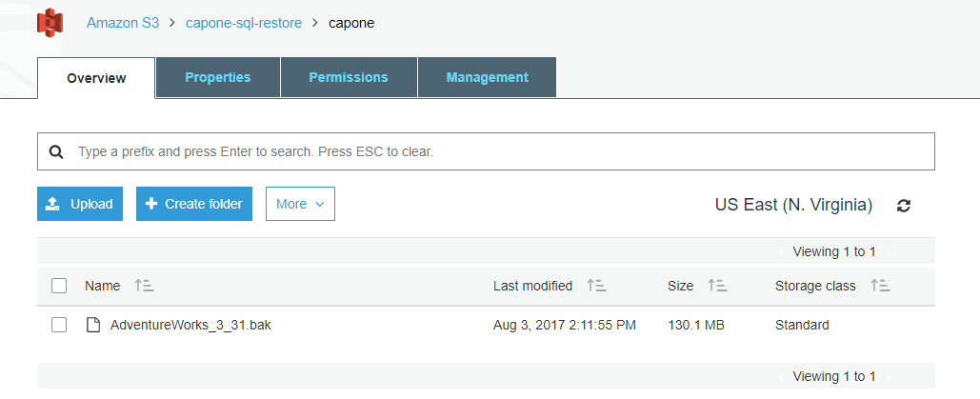
Task: Sort by Storage class using its sort icon
Action: point(880,287)
